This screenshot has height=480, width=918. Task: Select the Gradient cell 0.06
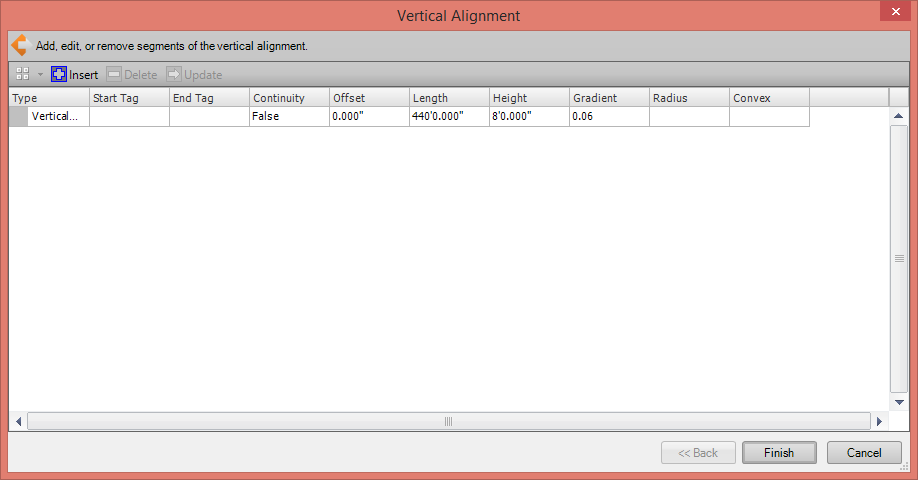(609, 116)
